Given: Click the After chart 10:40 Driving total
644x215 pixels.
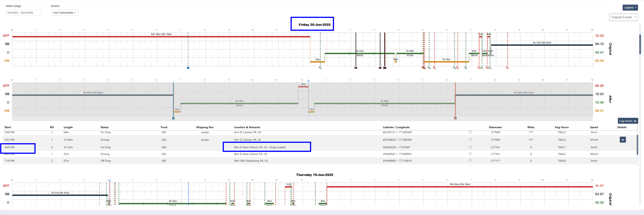Looking at the screenshot, I should coord(599,102).
